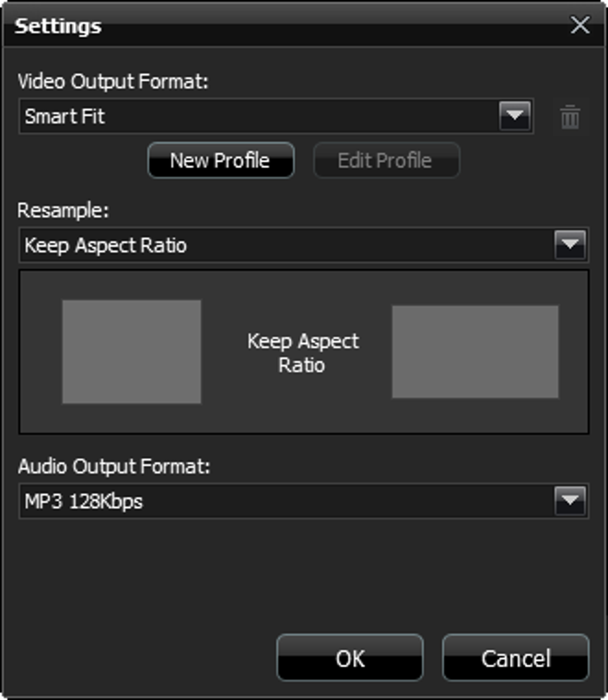The image size is (608, 700).
Task: Click the trash icon to delete profile
Action: (570, 117)
